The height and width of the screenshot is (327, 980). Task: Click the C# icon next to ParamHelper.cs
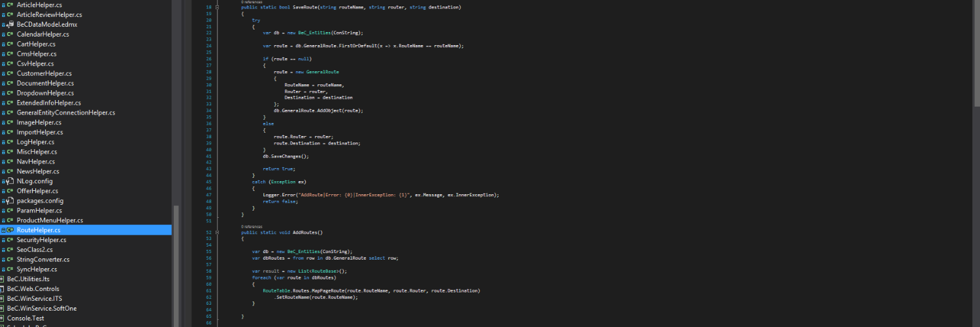[x=10, y=211]
